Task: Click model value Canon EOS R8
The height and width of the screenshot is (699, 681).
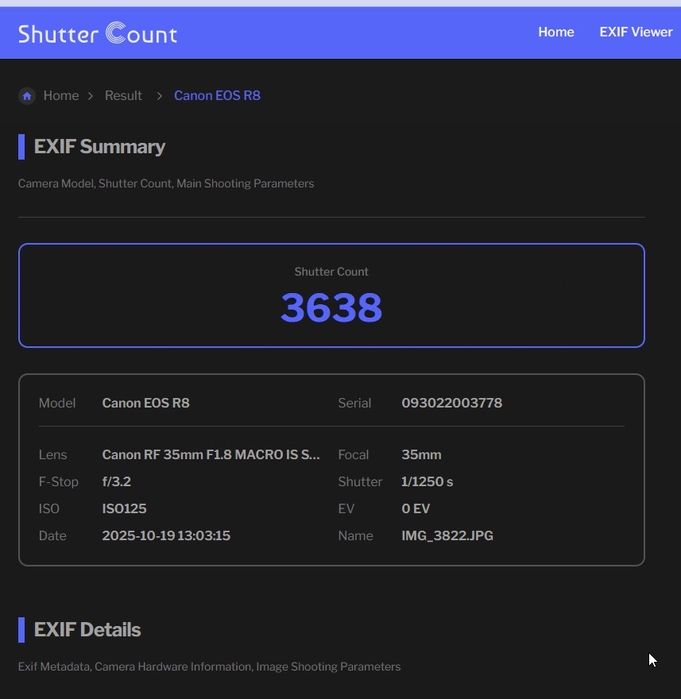Action: pyautogui.click(x=146, y=403)
